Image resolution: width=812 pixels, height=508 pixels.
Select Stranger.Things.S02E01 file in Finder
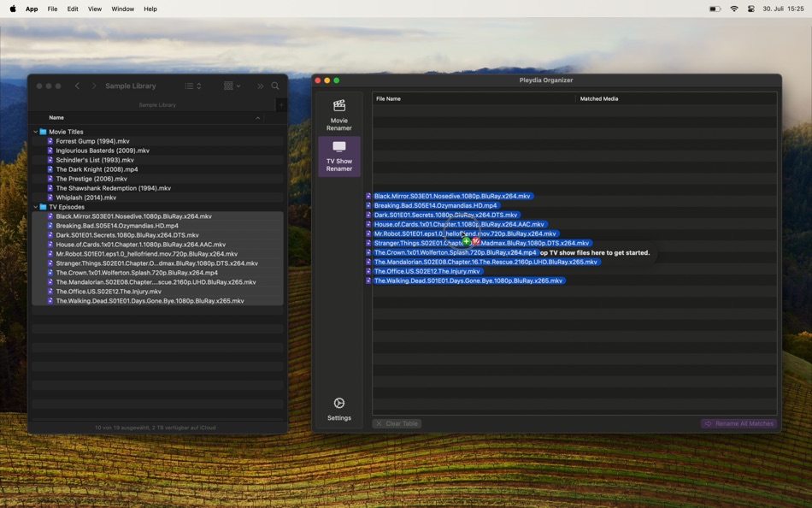[157, 263]
